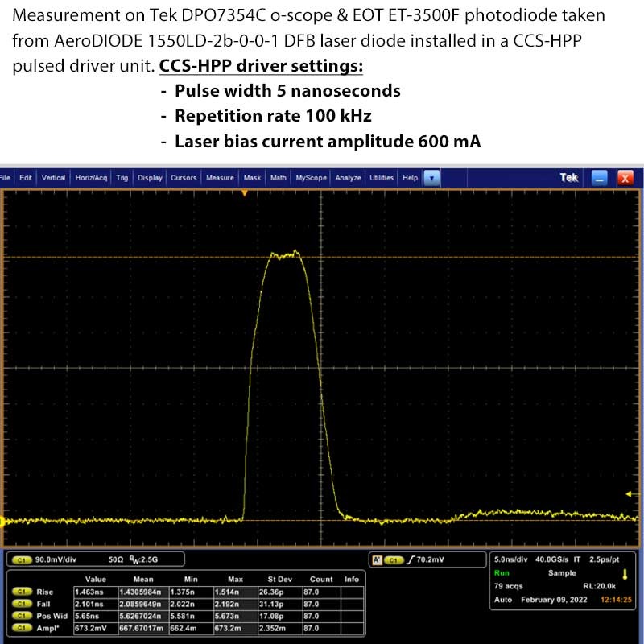Open the Trig menu
Viewport: 644px width, 644px height.
tap(122, 178)
